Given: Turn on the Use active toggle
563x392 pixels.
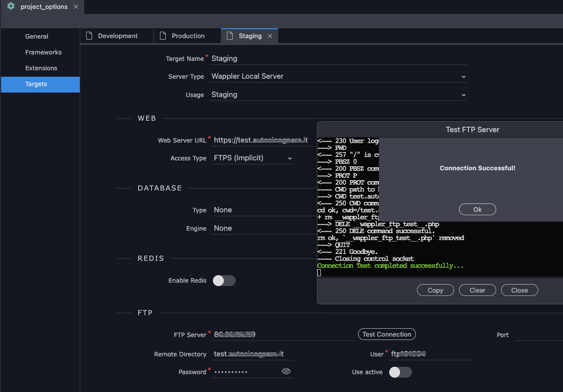Looking at the screenshot, I should (x=400, y=372).
